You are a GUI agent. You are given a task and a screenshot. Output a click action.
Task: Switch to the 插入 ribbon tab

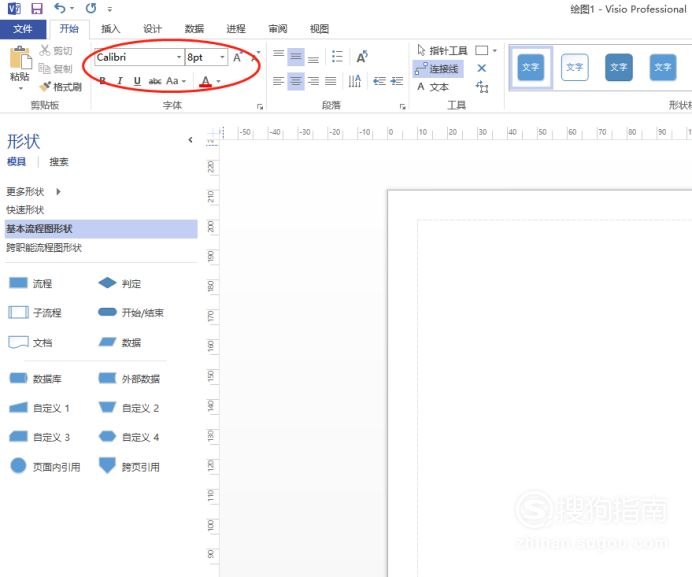[110, 29]
